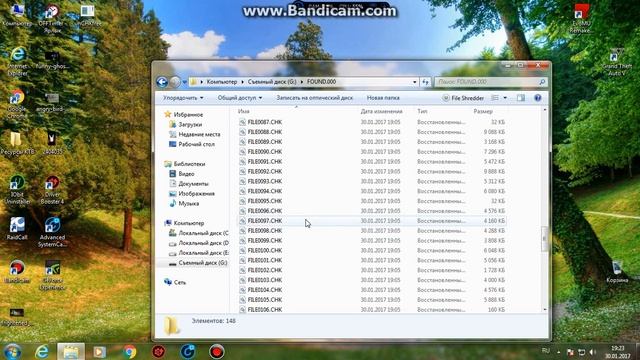
Task: Launch Internet Explorer from taskbar
Action: (x=42, y=352)
